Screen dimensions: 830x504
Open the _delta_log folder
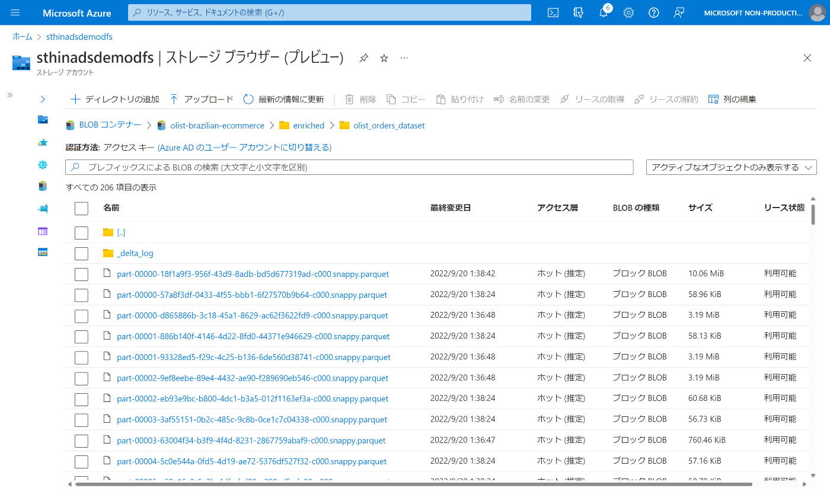(x=135, y=253)
